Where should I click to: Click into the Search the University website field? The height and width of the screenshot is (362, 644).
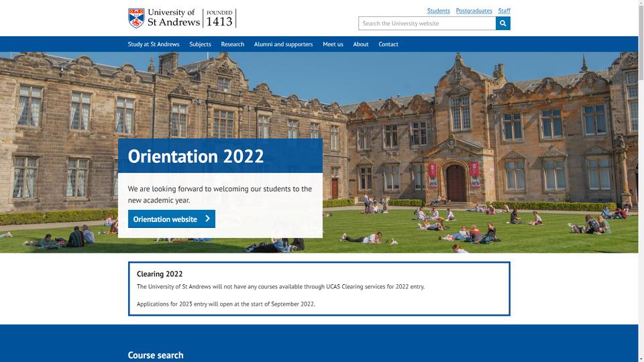(x=427, y=23)
